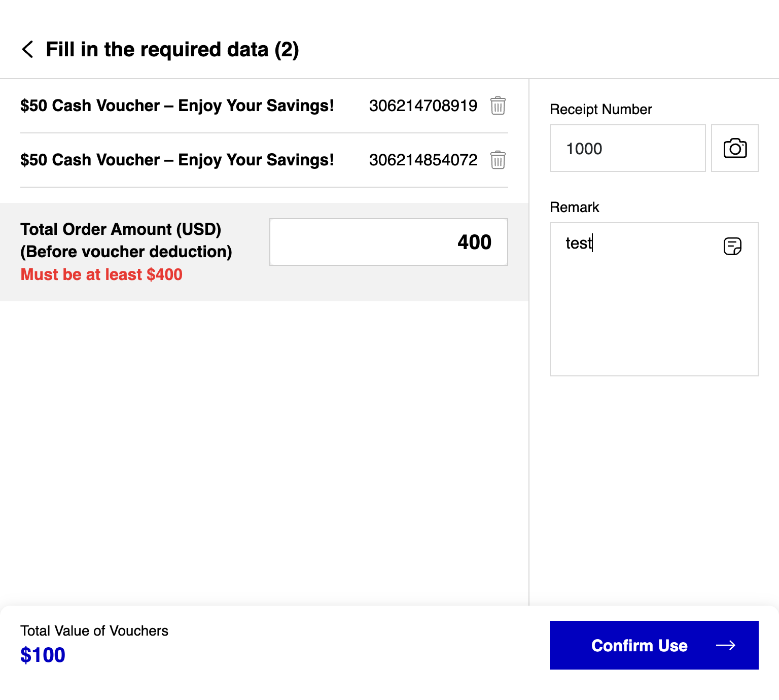Focus the Receipt Number input field

(x=628, y=148)
